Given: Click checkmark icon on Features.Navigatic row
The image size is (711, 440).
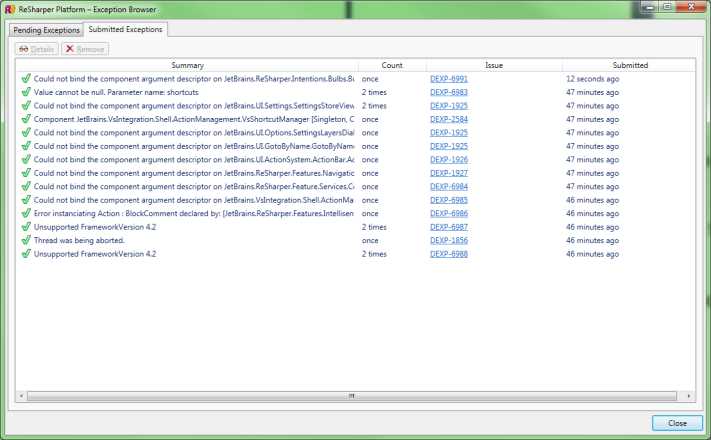Looking at the screenshot, I should [26, 172].
